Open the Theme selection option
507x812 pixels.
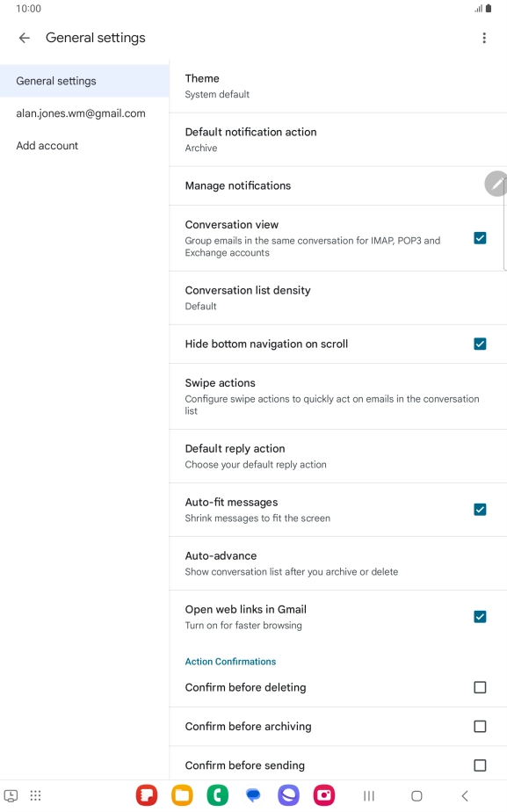338,86
